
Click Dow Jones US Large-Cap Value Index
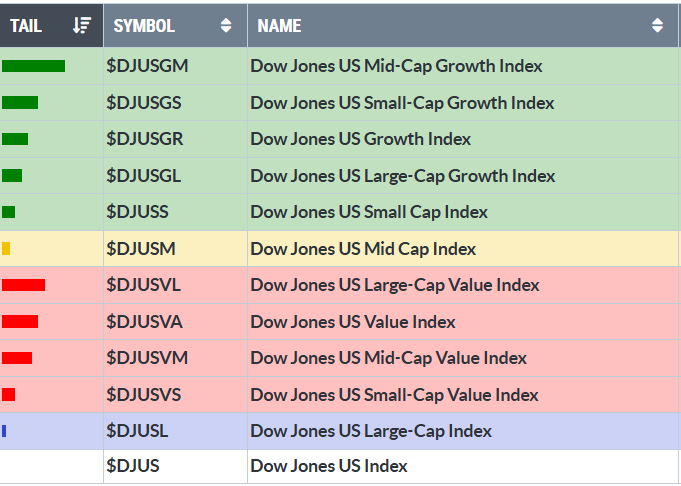[x=394, y=285]
